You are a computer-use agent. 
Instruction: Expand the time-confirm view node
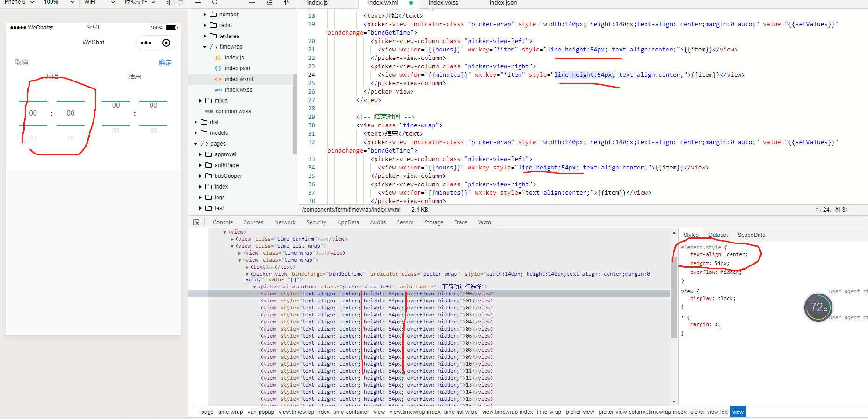point(232,239)
